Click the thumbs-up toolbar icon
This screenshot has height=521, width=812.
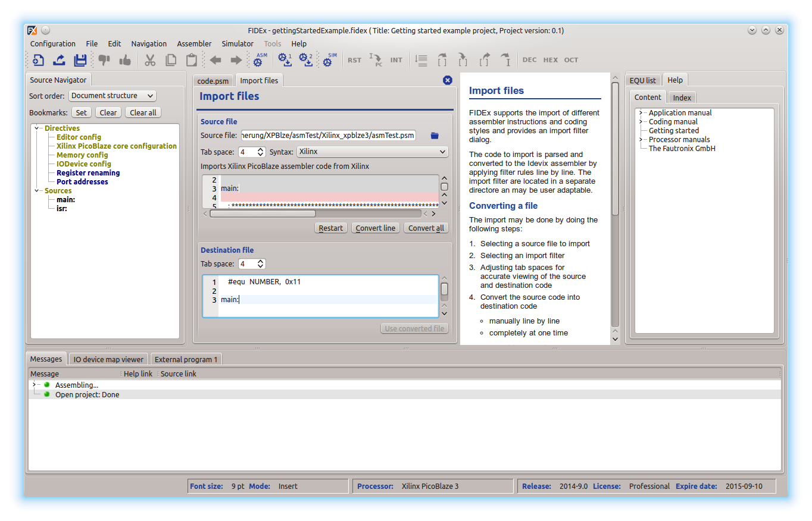125,60
